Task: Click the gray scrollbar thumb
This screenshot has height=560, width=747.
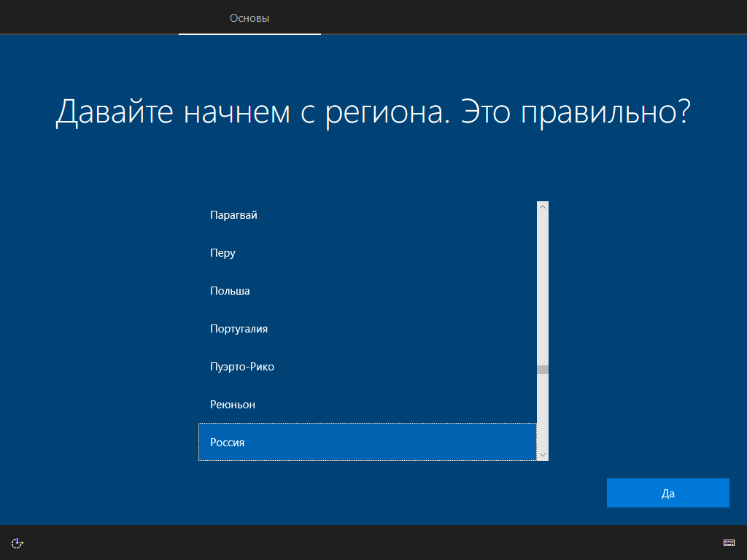Action: pyautogui.click(x=543, y=370)
